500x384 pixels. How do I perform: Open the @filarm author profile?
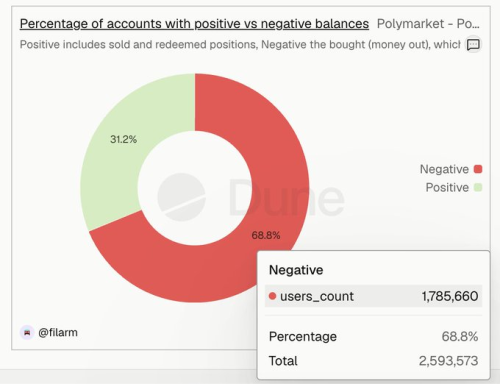coord(58,332)
